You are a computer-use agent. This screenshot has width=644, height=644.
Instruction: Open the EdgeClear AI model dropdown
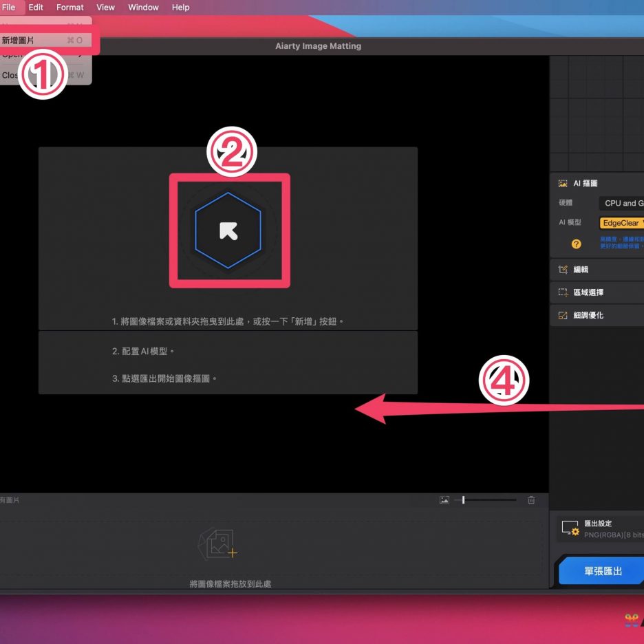tap(621, 223)
